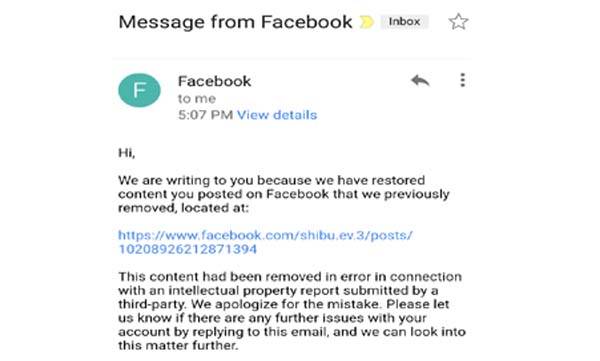Star this Message from Facebook email
This screenshot has width=600, height=361.
(458, 22)
